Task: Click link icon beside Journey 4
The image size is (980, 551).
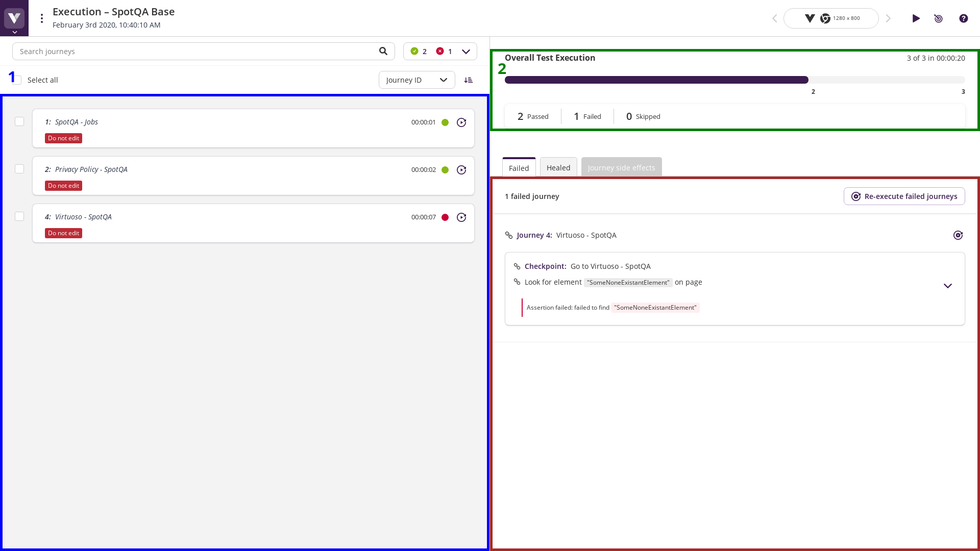Action: point(509,235)
